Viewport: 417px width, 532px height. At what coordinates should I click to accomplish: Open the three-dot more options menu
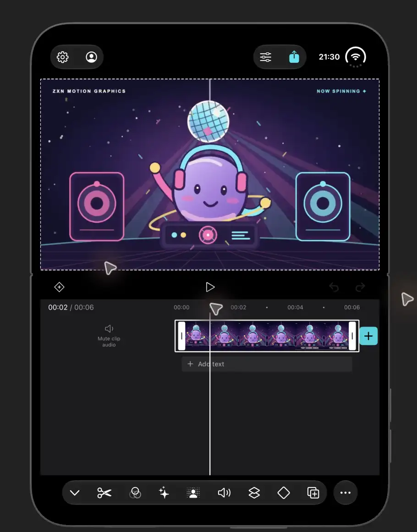click(346, 493)
